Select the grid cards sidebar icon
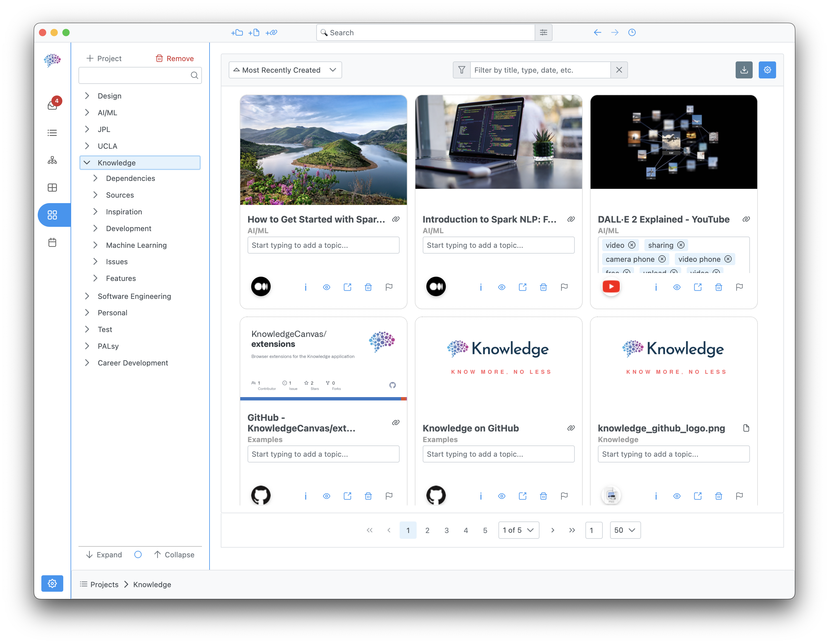The height and width of the screenshot is (644, 829). tap(52, 215)
